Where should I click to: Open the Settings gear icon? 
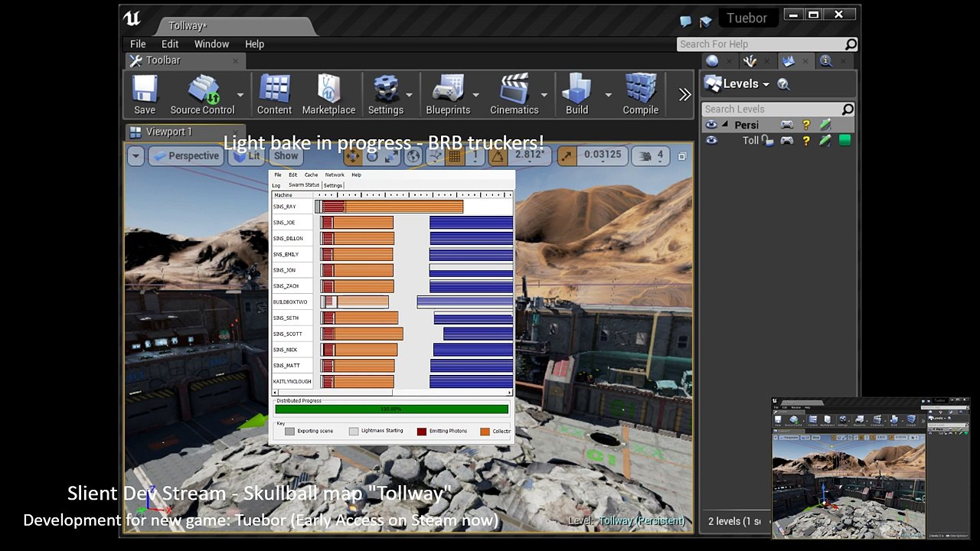coord(386,89)
